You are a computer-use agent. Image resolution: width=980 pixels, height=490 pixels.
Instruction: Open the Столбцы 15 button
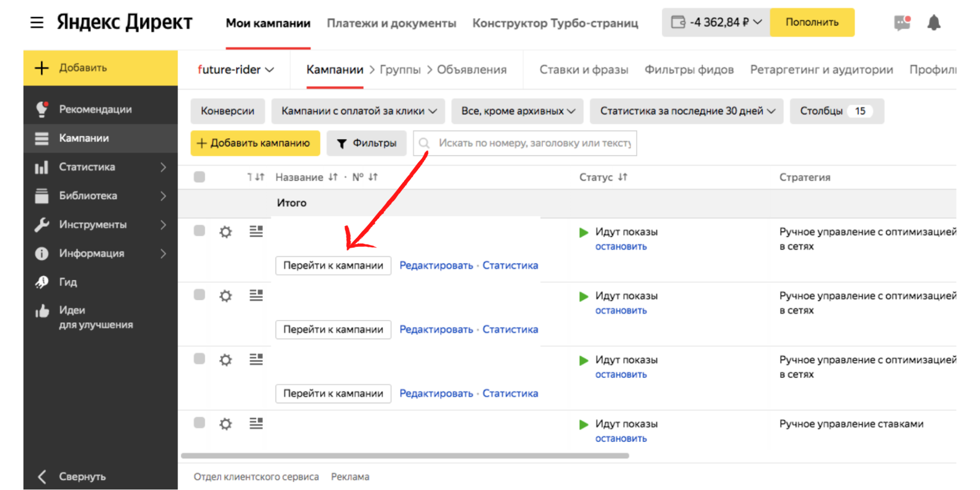[837, 111]
